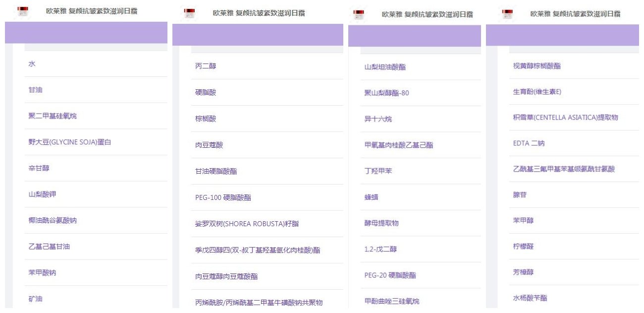
Task: Open the 聚山梨醇酯-80 ingredient link
Action: 386,93
